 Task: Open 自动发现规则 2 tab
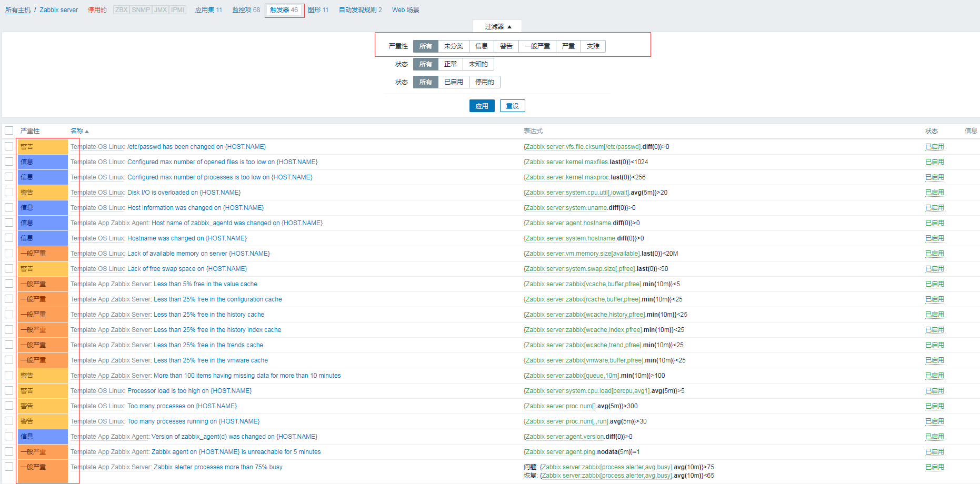coord(361,10)
